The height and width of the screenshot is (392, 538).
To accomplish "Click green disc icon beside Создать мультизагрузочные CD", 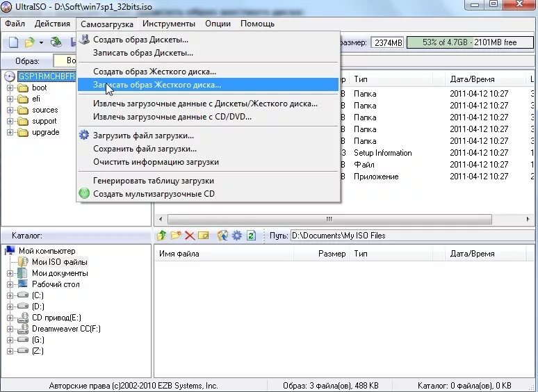I will (x=84, y=193).
